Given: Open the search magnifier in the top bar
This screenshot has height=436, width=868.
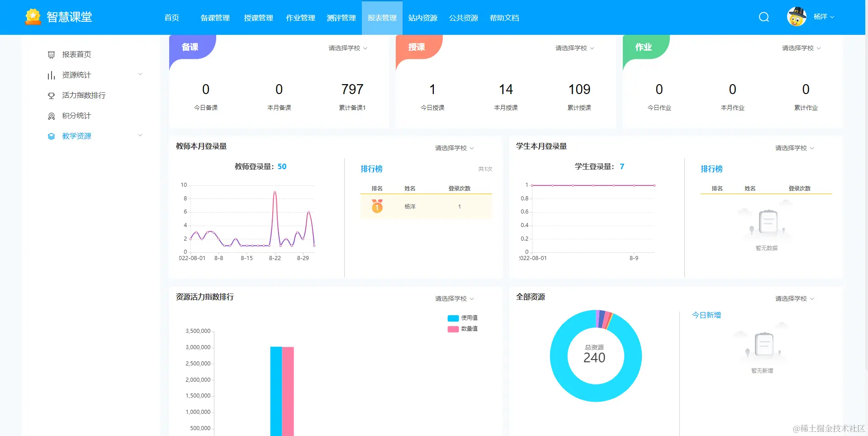Looking at the screenshot, I should (764, 17).
